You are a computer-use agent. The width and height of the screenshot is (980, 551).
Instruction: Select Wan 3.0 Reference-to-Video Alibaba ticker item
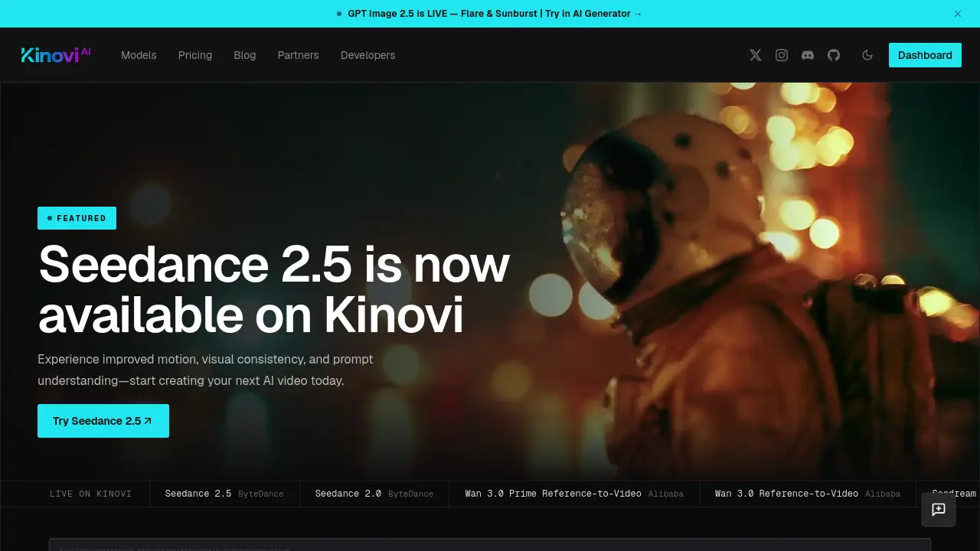coord(808,494)
